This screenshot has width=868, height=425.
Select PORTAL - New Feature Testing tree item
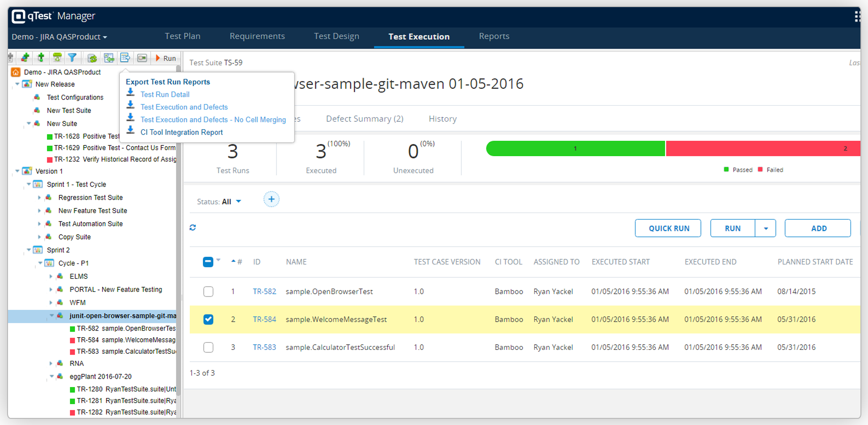pos(116,289)
